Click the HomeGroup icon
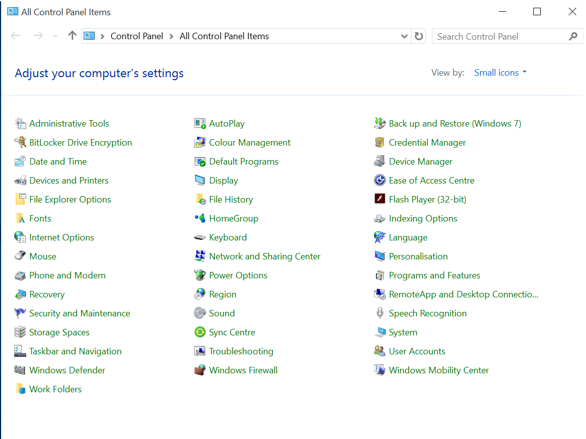 pos(200,218)
